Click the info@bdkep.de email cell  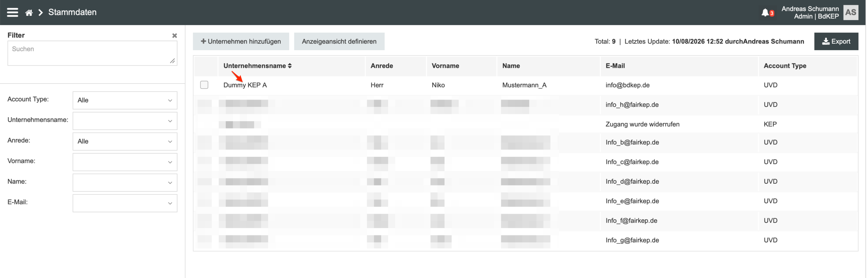[628, 85]
